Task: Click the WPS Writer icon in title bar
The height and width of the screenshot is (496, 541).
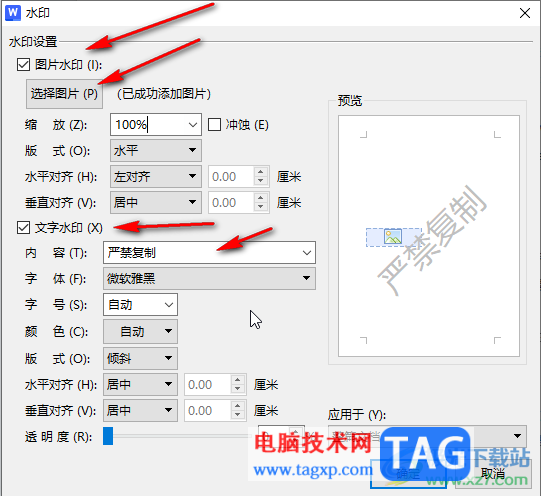Action: (x=13, y=13)
